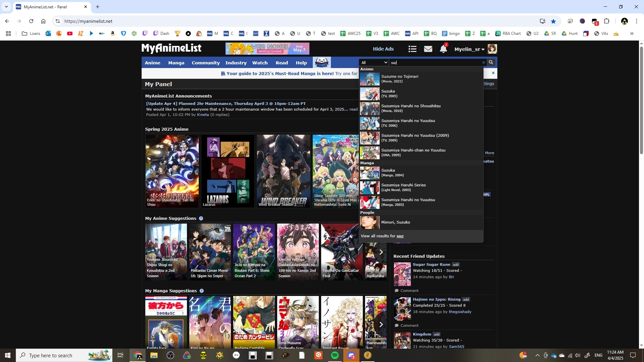The width and height of the screenshot is (644, 362).
Task: Open the Wind Breaker Season 2 poster
Action: pos(284,171)
